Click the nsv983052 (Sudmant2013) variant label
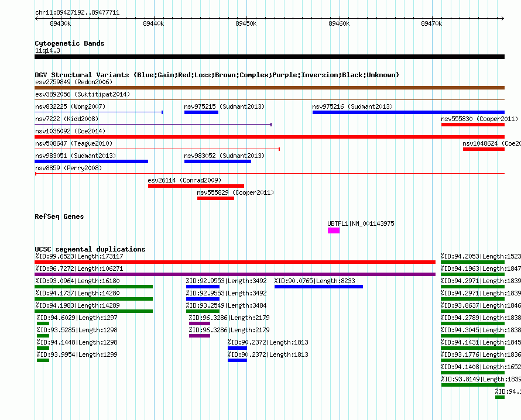521x420 pixels. (x=224, y=156)
